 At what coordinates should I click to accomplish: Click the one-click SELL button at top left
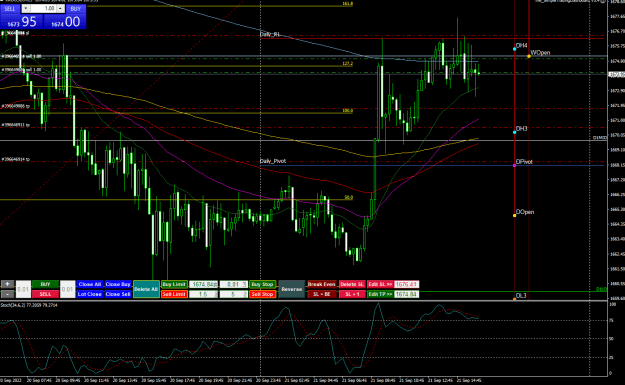coord(10,8)
